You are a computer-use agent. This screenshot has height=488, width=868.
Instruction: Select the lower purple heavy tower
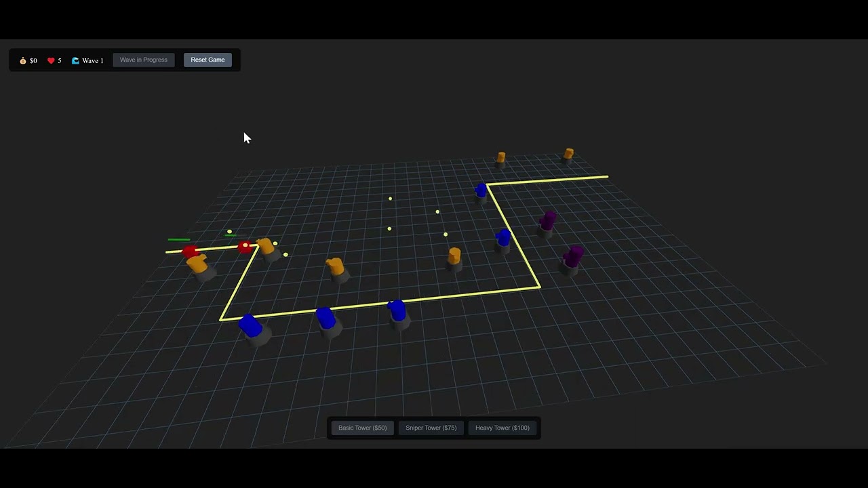[x=572, y=260]
